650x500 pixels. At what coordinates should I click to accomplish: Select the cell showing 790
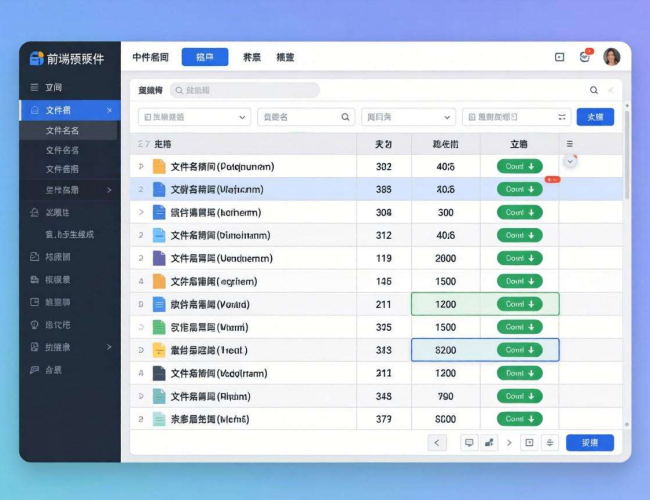coord(446,396)
